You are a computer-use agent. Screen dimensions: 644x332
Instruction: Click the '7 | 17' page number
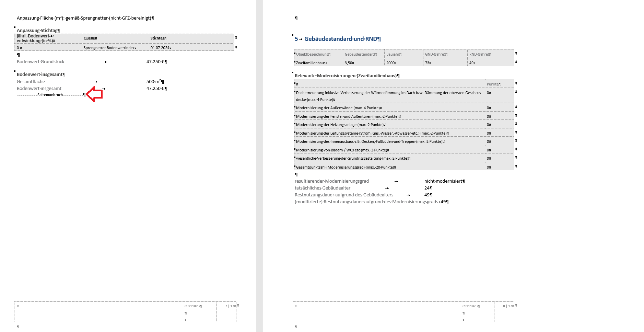click(230, 306)
